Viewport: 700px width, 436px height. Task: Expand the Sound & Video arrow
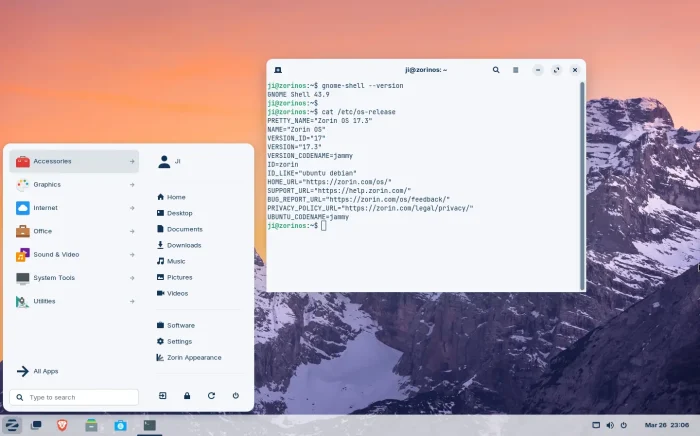(x=132, y=255)
